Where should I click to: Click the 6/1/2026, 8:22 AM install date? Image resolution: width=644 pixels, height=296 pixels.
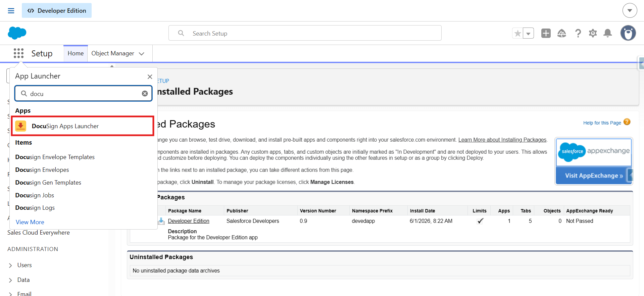point(431,221)
